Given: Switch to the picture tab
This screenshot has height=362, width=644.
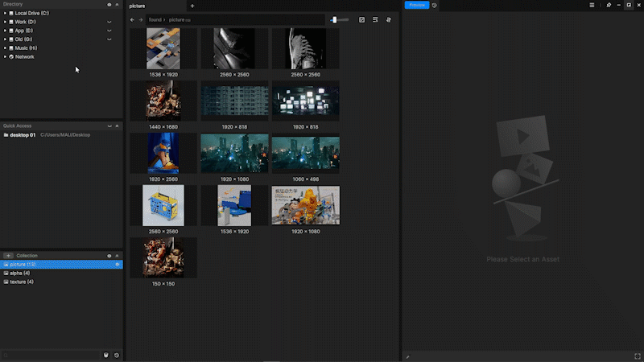Looking at the screenshot, I should tap(155, 6).
